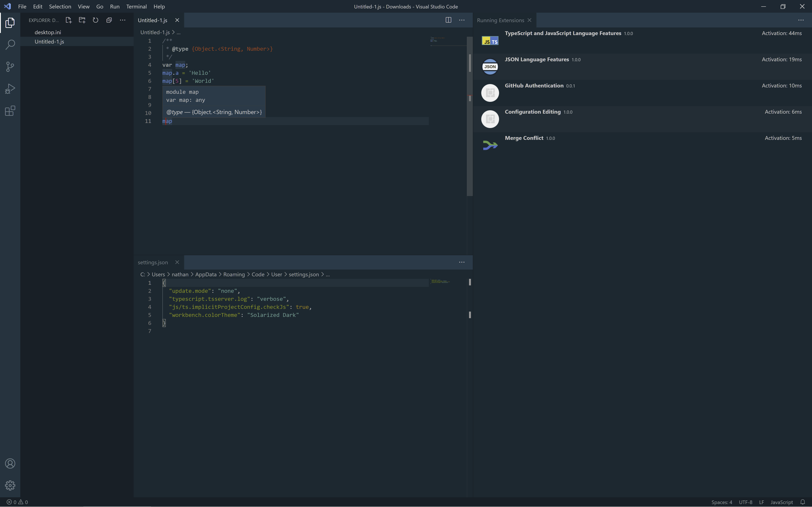The image size is (812, 507).
Task: Open More Actions menu for Untitled-1.js editor
Action: point(462,20)
